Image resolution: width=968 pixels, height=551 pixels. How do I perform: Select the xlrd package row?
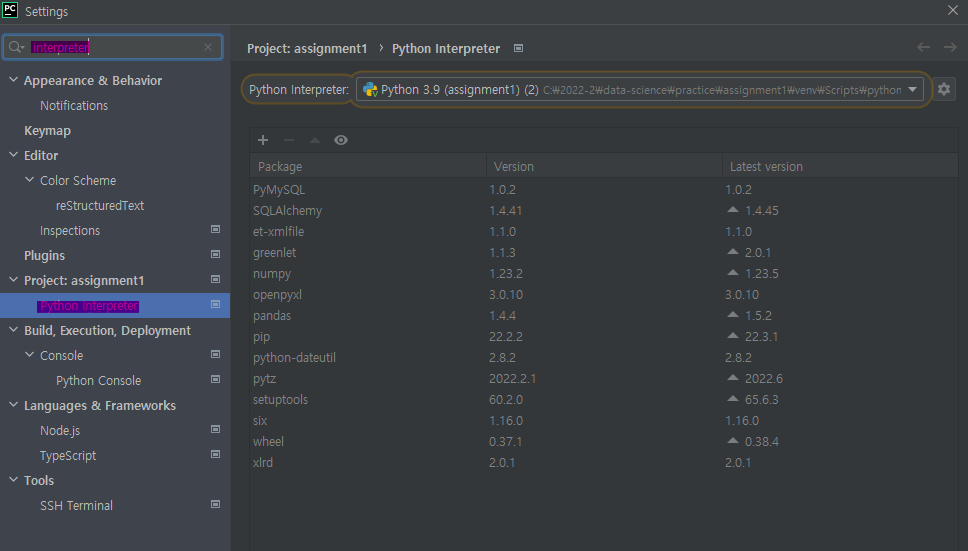pyautogui.click(x=604, y=462)
